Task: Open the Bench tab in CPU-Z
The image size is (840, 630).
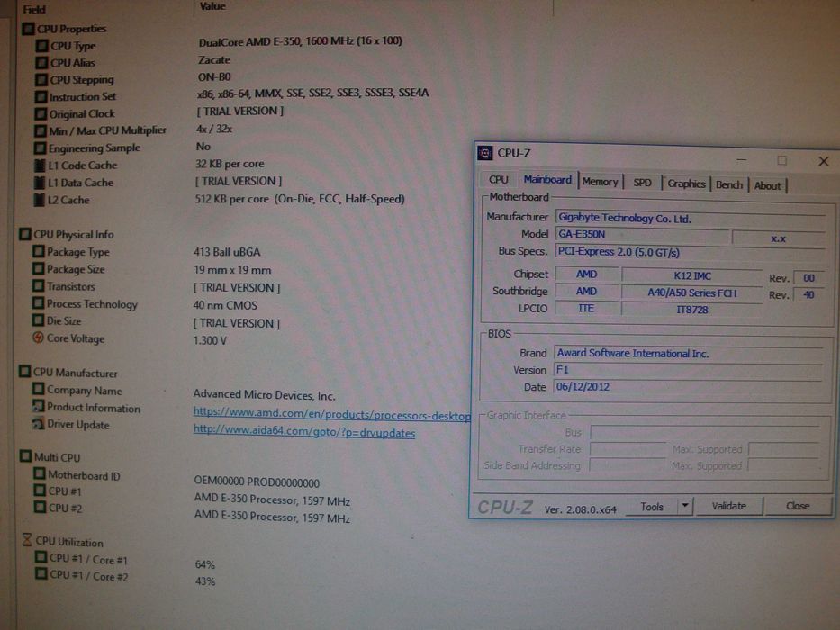Action: 729,184
